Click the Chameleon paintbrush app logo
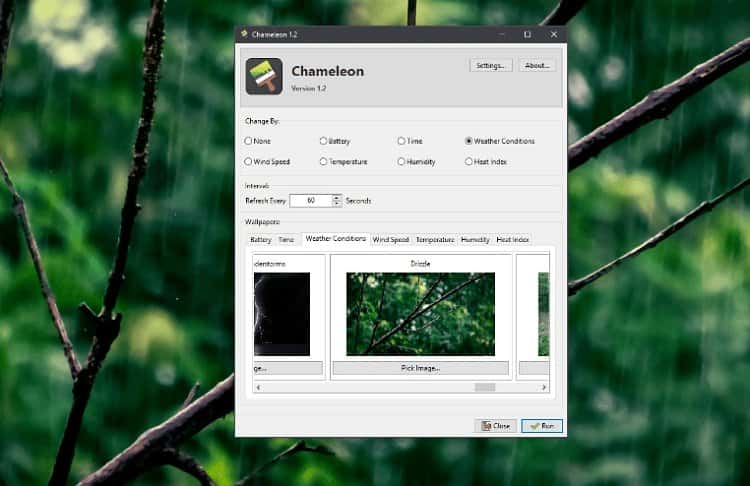Viewport: 750px width, 486px height. (x=264, y=77)
